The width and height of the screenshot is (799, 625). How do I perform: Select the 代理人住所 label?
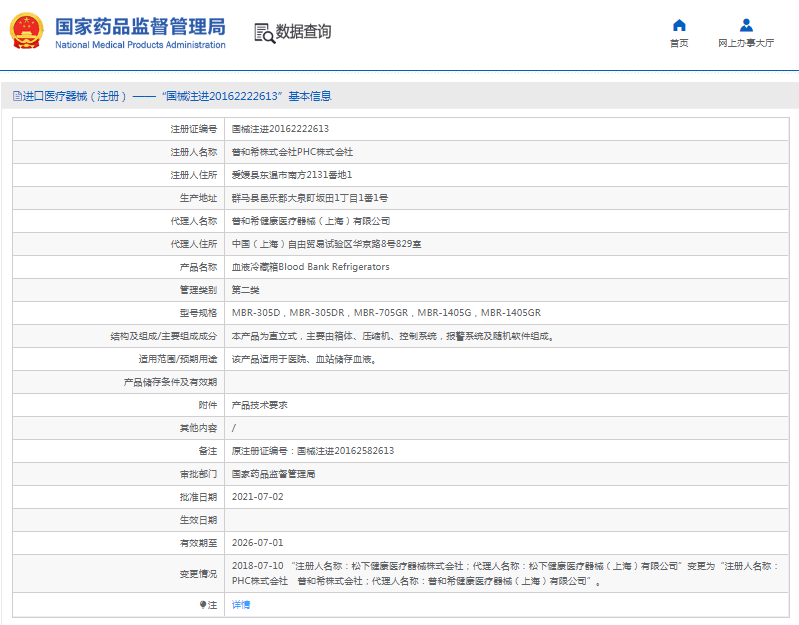pos(194,244)
